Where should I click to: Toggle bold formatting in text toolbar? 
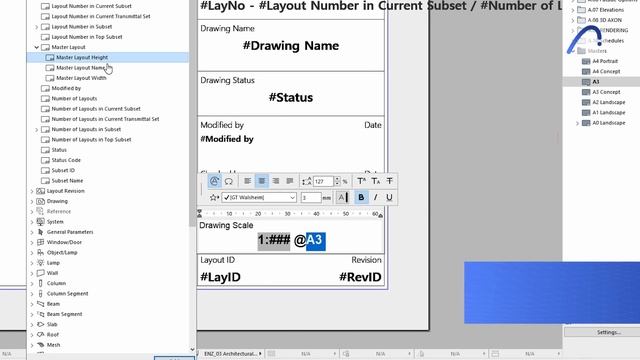pos(361,198)
